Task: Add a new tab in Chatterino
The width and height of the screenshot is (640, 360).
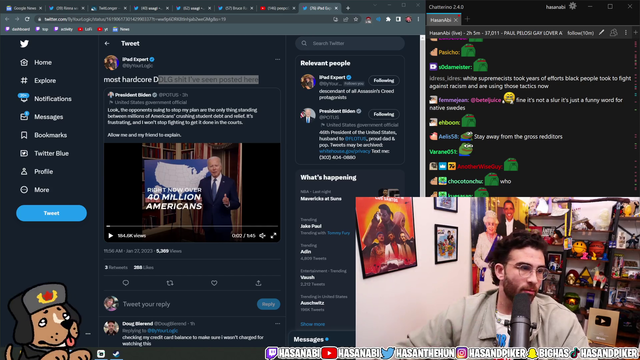Action: click(467, 19)
